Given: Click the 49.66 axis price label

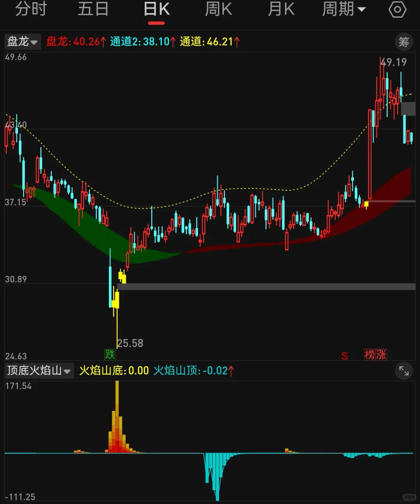Looking at the screenshot, I should click(x=16, y=57).
